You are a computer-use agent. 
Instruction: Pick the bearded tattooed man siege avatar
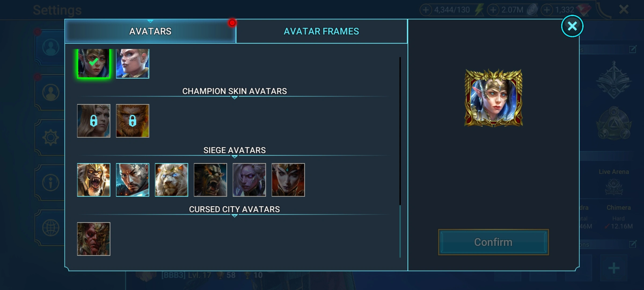[133, 180]
